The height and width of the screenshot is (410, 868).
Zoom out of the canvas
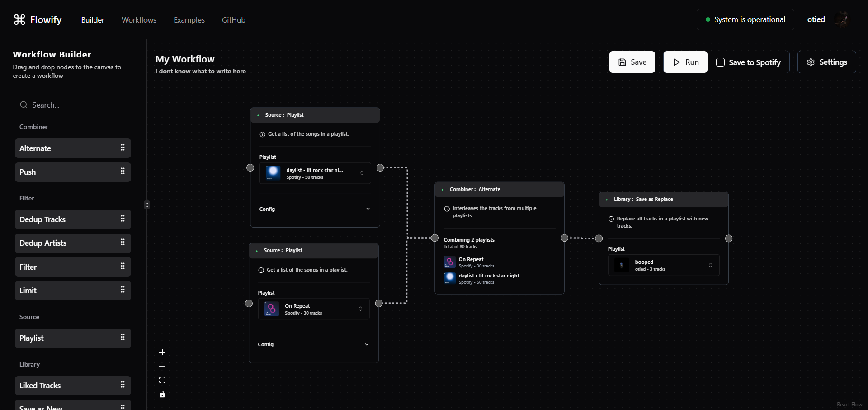pyautogui.click(x=162, y=366)
